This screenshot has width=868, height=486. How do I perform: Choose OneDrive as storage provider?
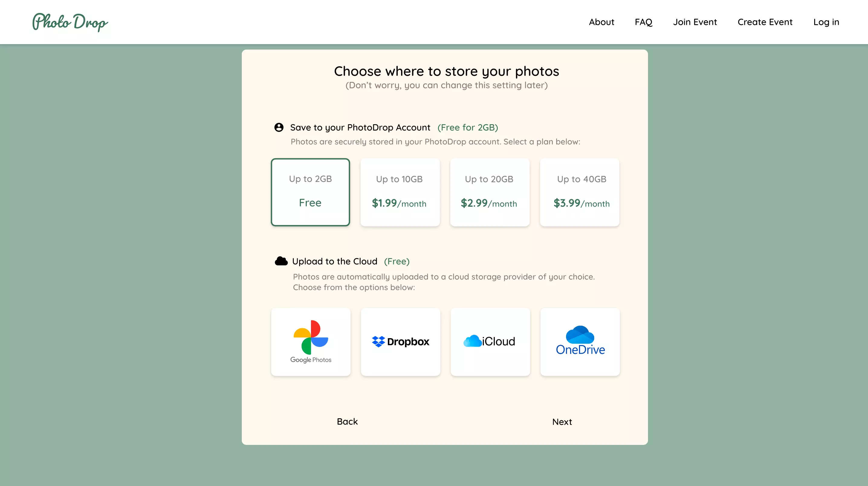[580, 342]
